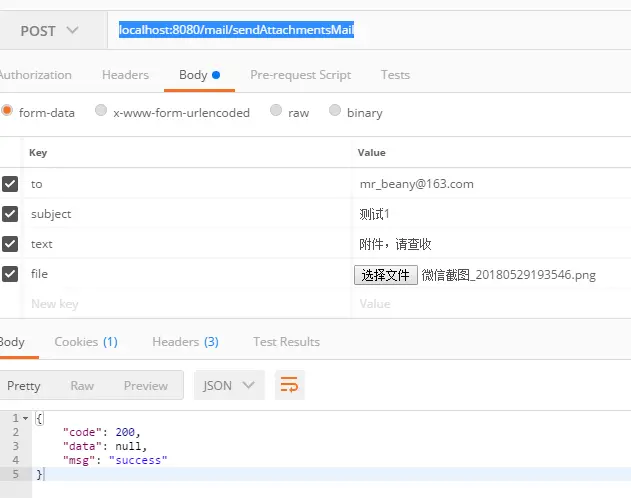Uncheck the 'file' key checkbox
This screenshot has height=498, width=631.
tap(10, 274)
